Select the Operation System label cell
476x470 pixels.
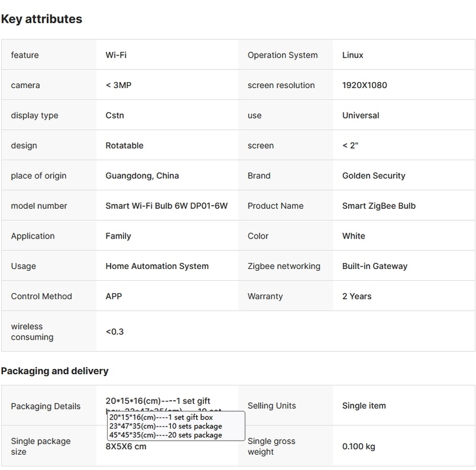283,55
